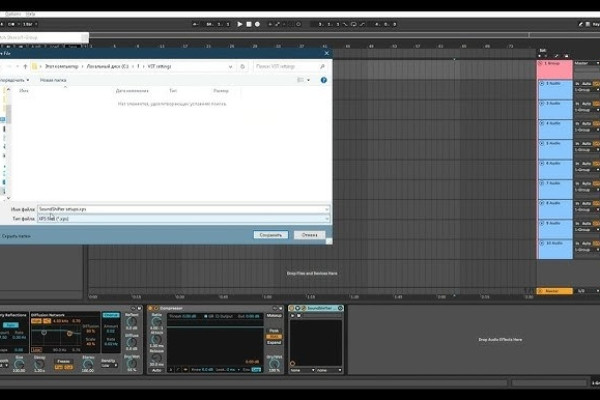Open the first 'none' dropdown under SoundShifter
Screen dimensions: 600x400
coord(302,371)
